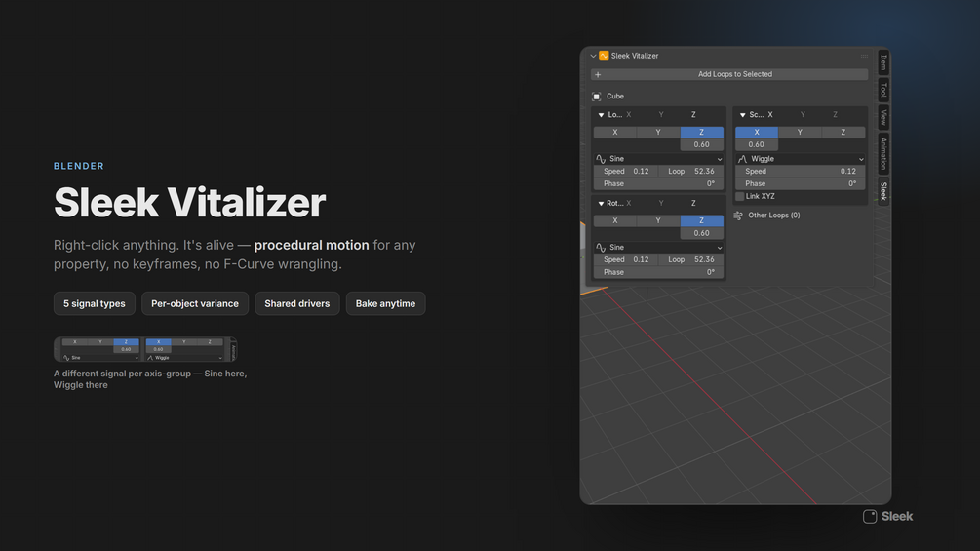Click Location Speed 0.12 field
The image size is (980, 551).
coord(626,172)
